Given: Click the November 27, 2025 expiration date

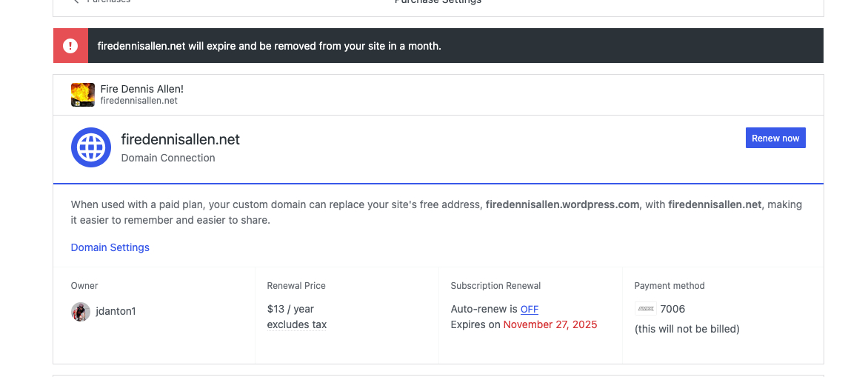Looking at the screenshot, I should pos(550,324).
